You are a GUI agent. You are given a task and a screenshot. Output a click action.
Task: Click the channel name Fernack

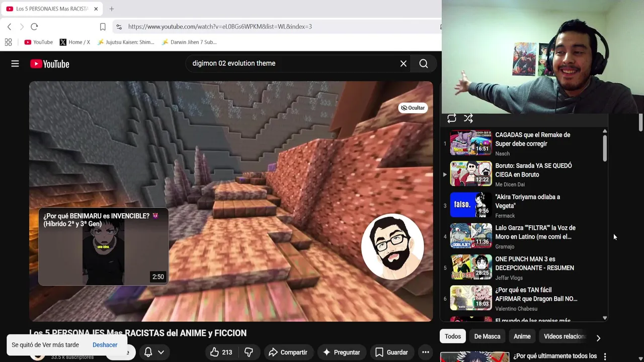[x=505, y=216]
